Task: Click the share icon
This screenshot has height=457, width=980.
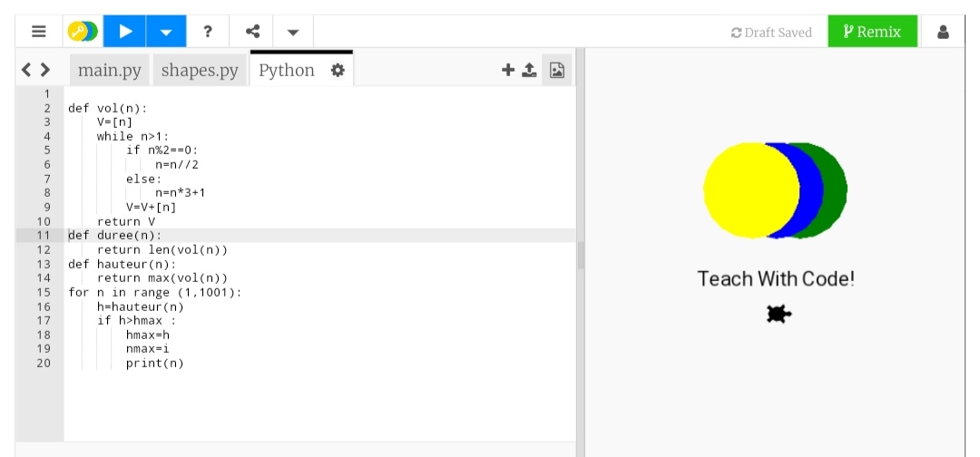Action: pos(253,32)
